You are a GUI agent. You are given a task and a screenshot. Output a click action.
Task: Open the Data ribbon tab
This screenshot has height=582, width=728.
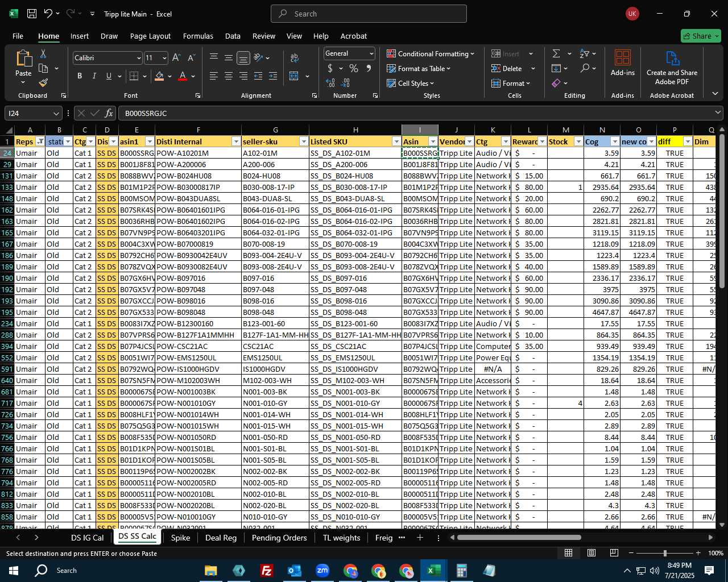(x=233, y=36)
